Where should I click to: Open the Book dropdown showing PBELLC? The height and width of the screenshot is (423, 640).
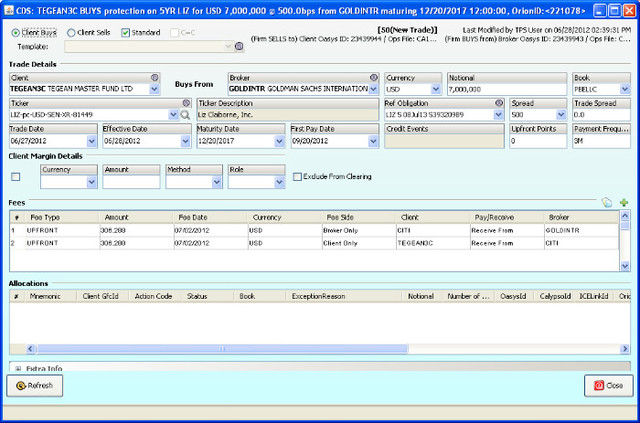tap(625, 89)
